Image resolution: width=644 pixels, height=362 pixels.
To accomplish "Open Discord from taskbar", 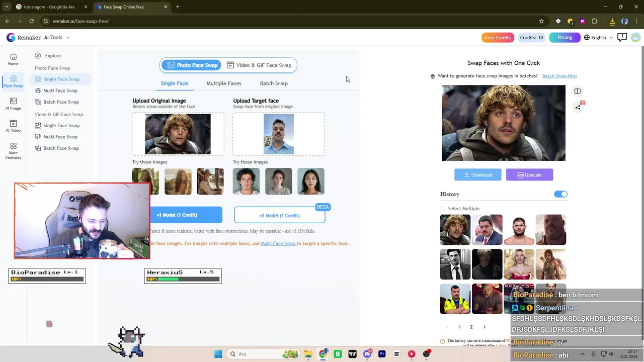I will (x=367, y=354).
